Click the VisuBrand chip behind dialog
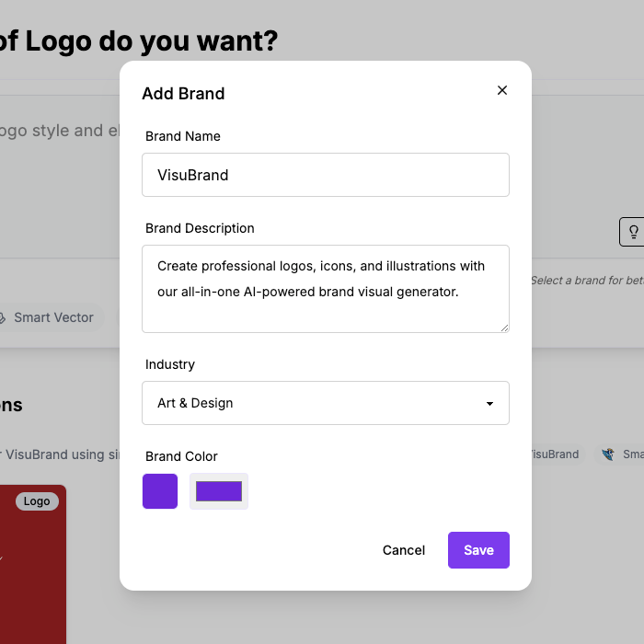This screenshot has width=644, height=644. [x=555, y=454]
